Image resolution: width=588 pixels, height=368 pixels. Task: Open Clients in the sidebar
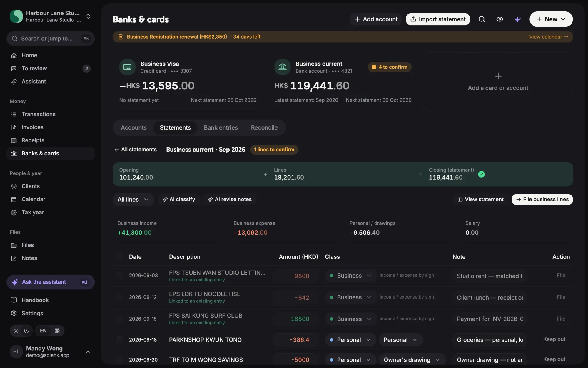(x=51, y=186)
